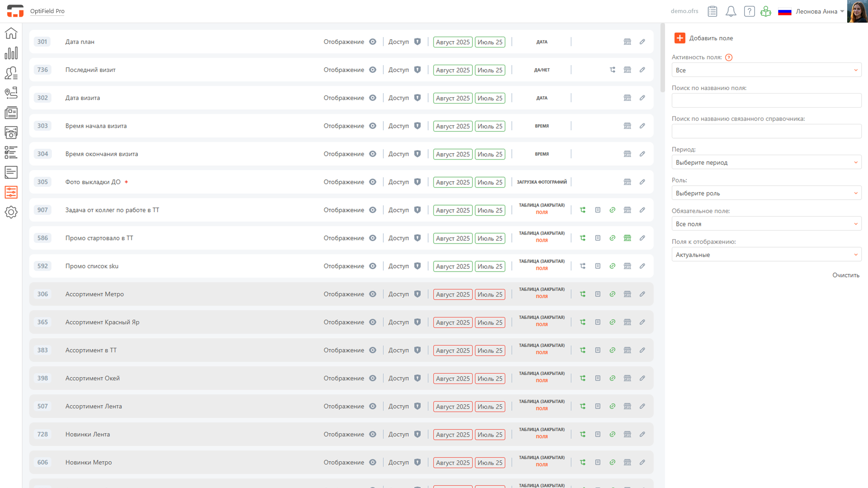The image size is (868, 488).
Task: Click the help question mark icon in the header
Action: (x=749, y=11)
